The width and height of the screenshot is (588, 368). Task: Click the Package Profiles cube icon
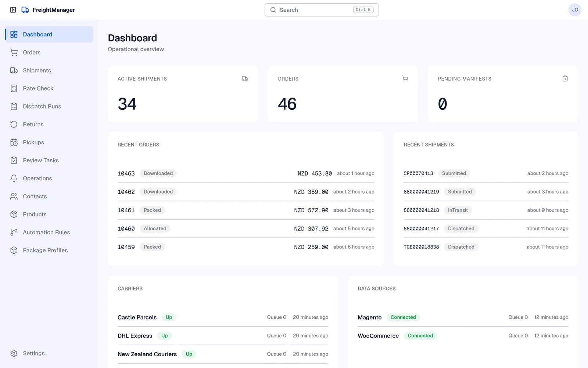pyautogui.click(x=14, y=250)
